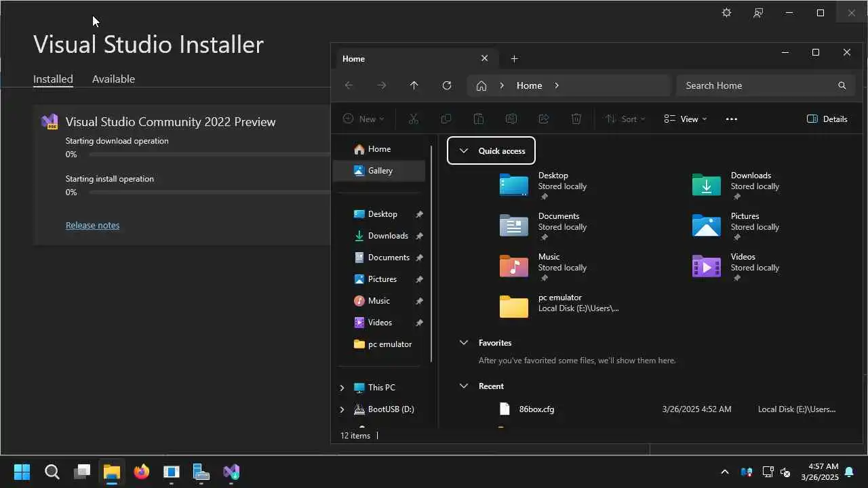Viewport: 868px width, 488px height.
Task: Show hidden tray icons
Action: 724,472
